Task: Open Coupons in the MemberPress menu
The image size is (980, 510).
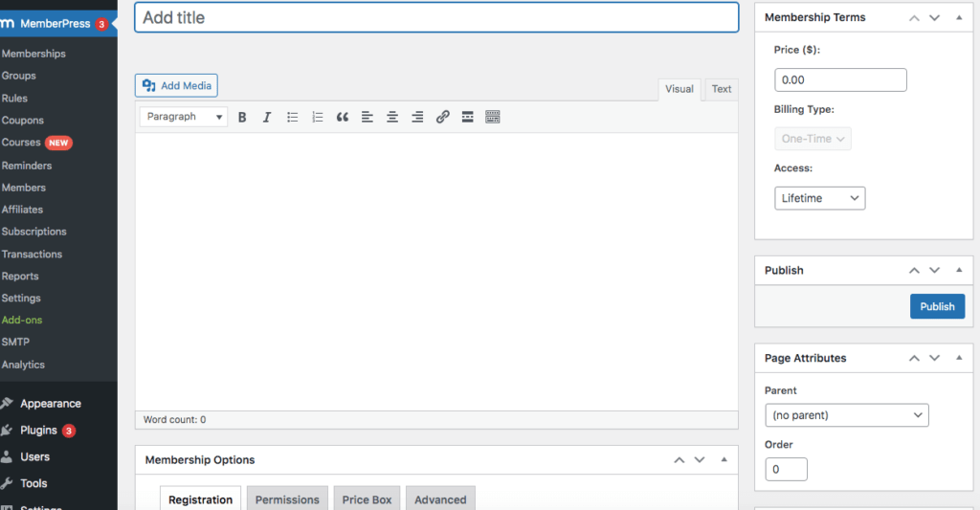Action: (x=23, y=121)
